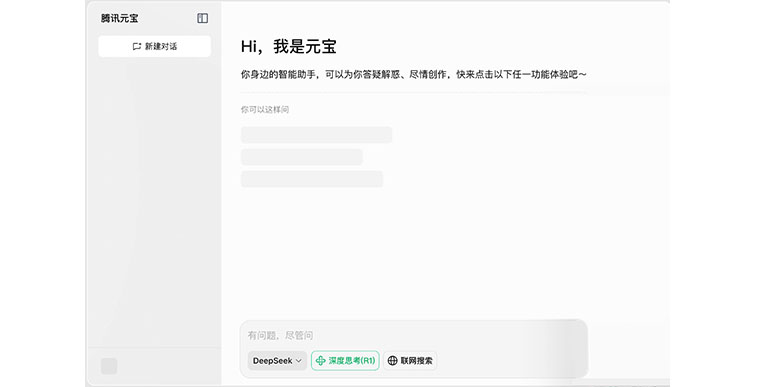
Task: Open the DeepSeek model dropdown
Action: 277,360
